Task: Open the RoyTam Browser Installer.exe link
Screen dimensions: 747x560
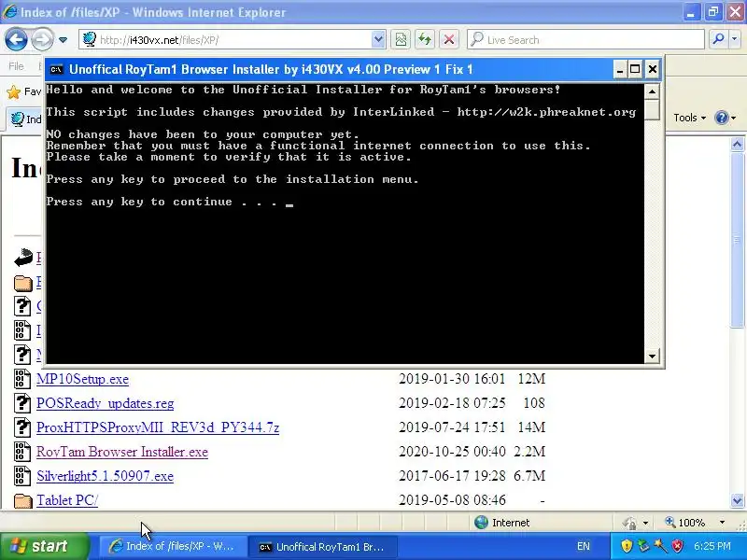Action: click(x=122, y=452)
